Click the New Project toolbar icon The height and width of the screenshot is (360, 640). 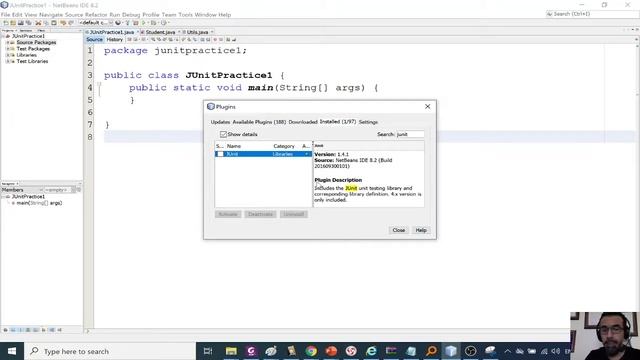pyautogui.click(x=13, y=23)
